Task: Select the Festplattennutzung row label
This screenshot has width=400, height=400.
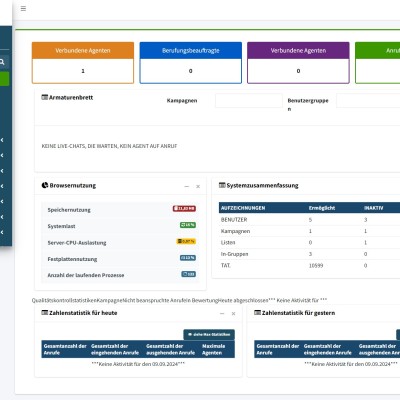Action: tap(72, 259)
